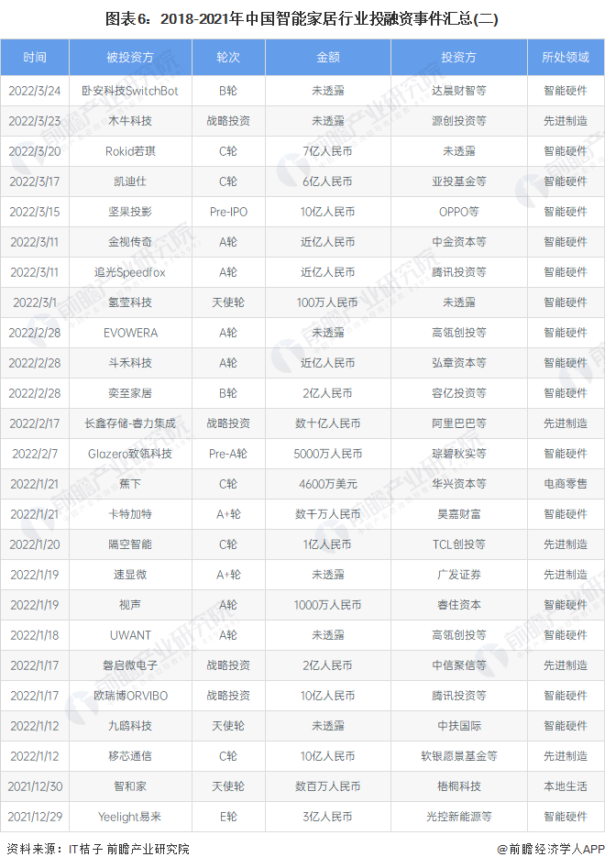Image resolution: width=605 pixels, height=868 pixels.
Task: Select the 卧安科技SwitchBot cell
Action: point(130,91)
